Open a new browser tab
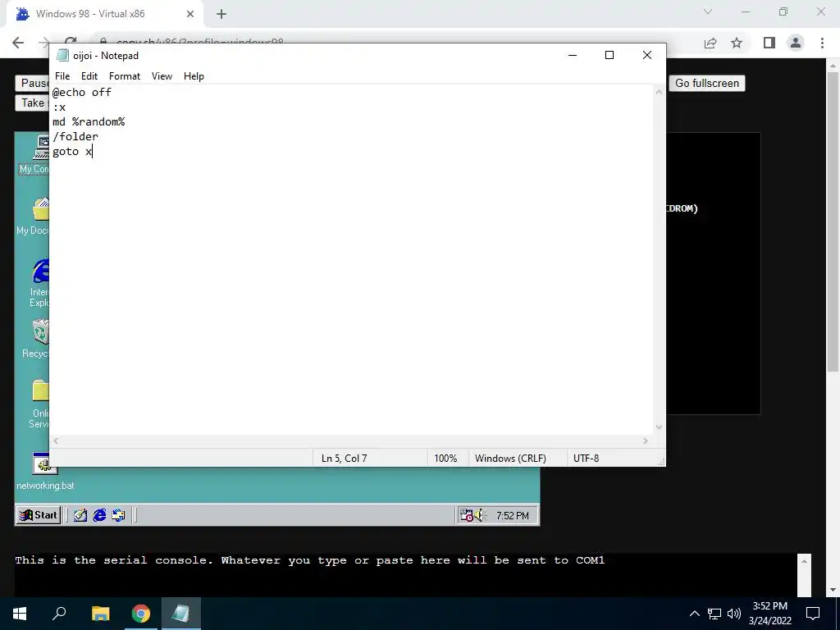The width and height of the screenshot is (840, 630). click(x=221, y=14)
